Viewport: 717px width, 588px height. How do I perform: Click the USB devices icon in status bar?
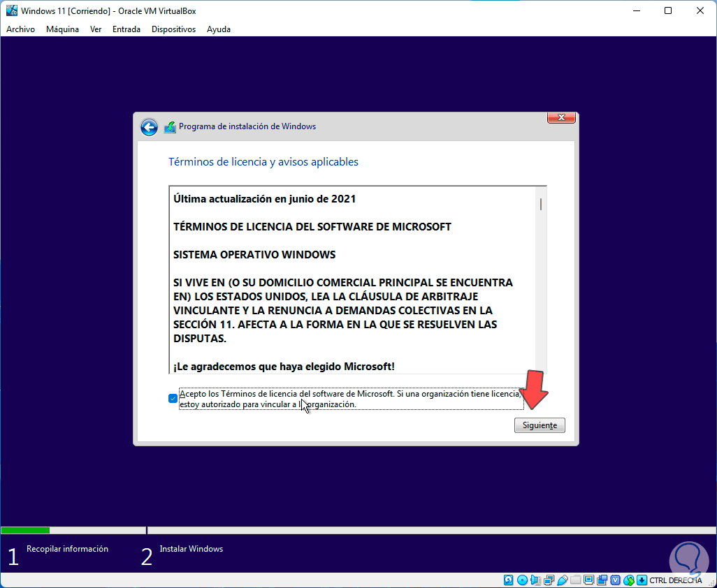tap(563, 580)
